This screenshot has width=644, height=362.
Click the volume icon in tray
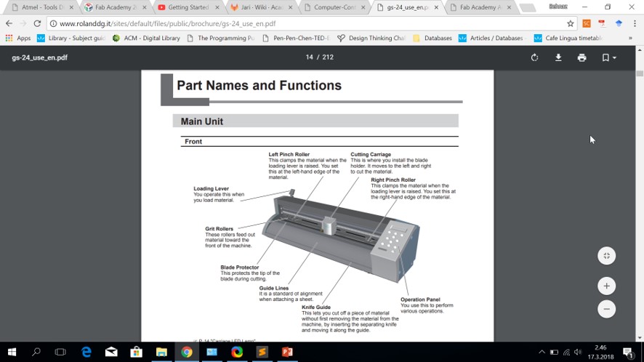click(578, 352)
